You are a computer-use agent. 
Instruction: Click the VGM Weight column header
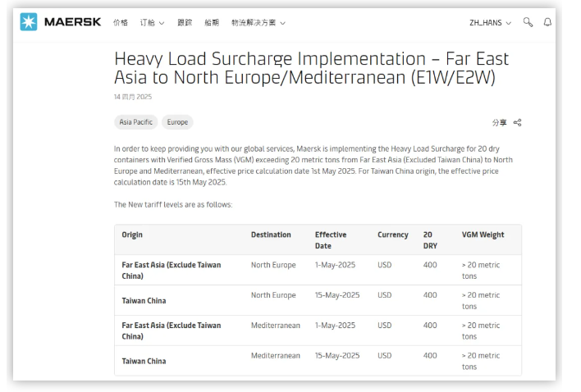click(483, 235)
